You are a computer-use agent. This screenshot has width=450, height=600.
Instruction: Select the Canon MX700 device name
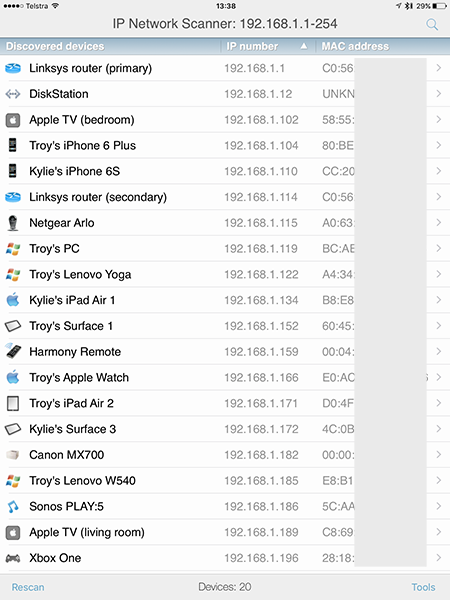click(67, 455)
